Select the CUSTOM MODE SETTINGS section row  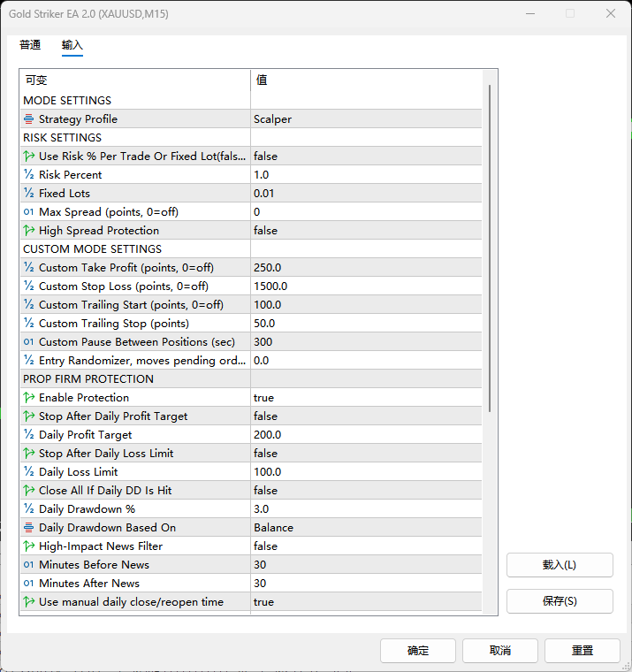point(251,249)
